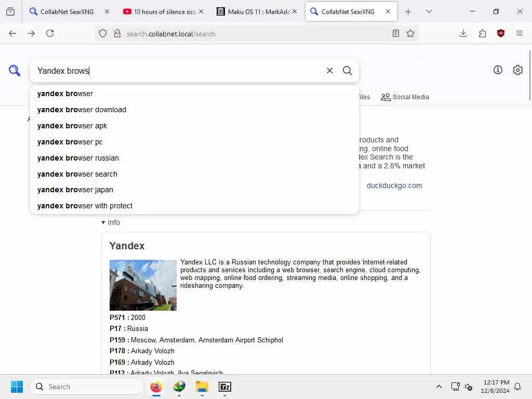Screen dimensions: 532x399
Task: Choose suggestion 'yandex browser russian'
Action: tap(194, 158)
